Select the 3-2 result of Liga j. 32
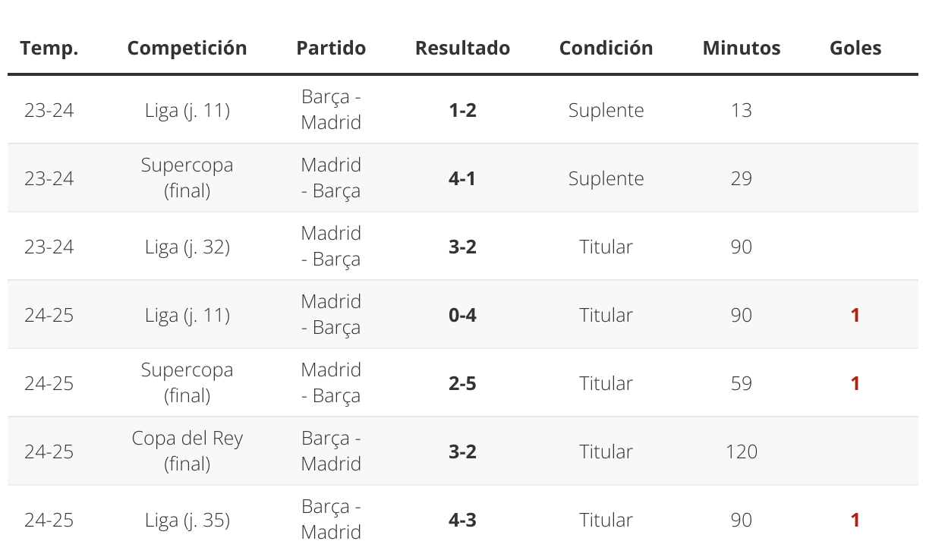 pyautogui.click(x=462, y=247)
